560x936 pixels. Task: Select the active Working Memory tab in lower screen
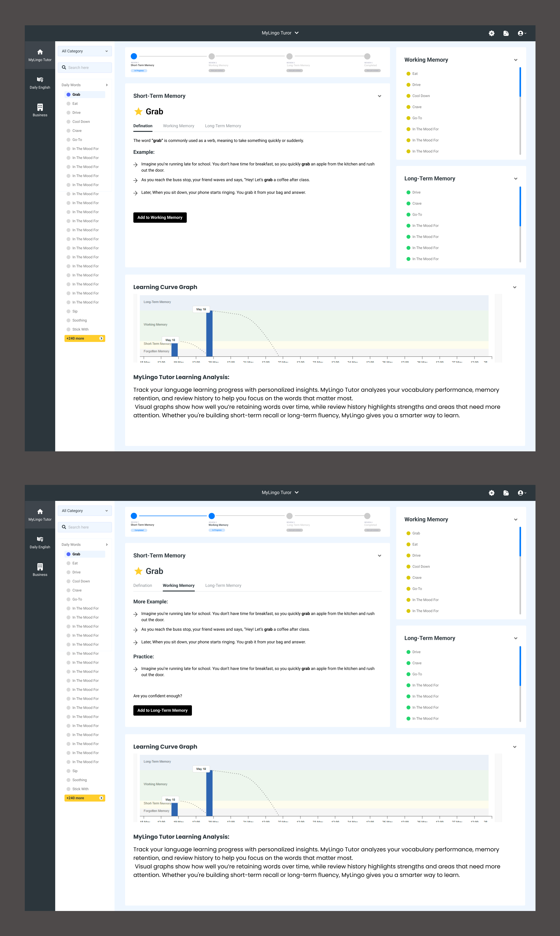point(178,586)
